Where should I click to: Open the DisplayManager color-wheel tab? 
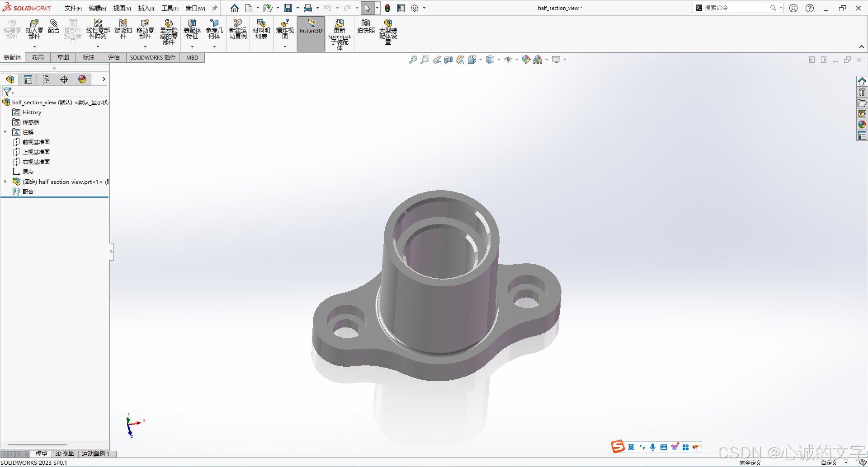click(x=82, y=79)
